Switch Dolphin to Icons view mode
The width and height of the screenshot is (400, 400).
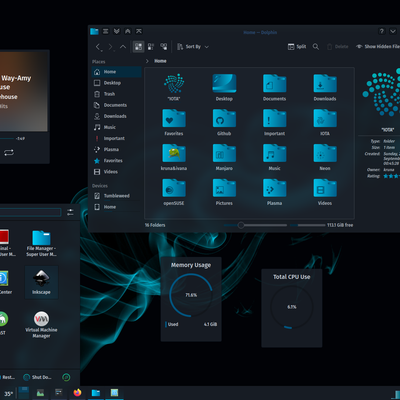pos(138,47)
